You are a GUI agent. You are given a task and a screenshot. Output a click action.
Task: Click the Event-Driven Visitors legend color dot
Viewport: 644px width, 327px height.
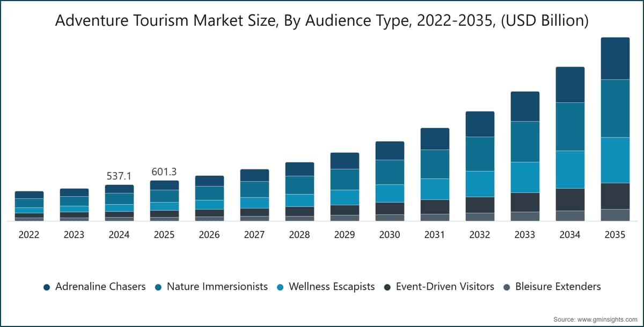click(387, 287)
